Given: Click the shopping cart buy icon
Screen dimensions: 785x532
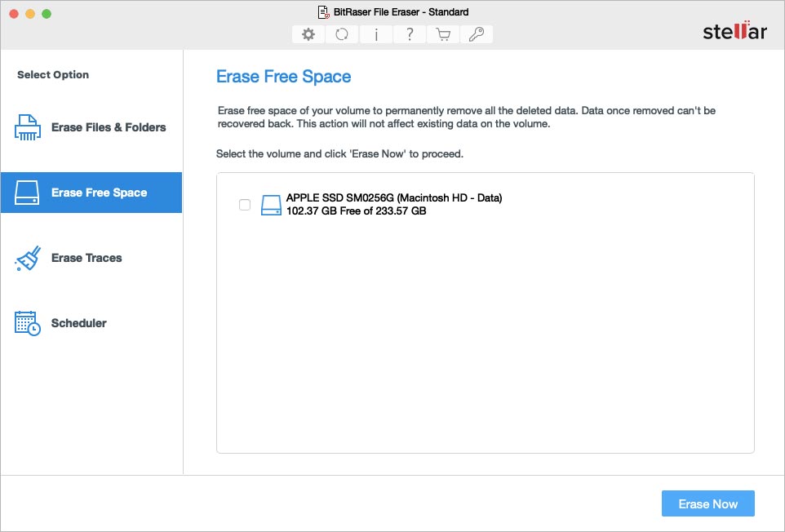Looking at the screenshot, I should click(443, 34).
